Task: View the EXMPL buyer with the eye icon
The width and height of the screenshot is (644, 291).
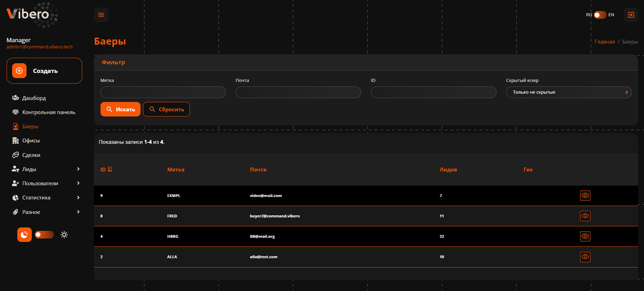Action: pyautogui.click(x=585, y=196)
